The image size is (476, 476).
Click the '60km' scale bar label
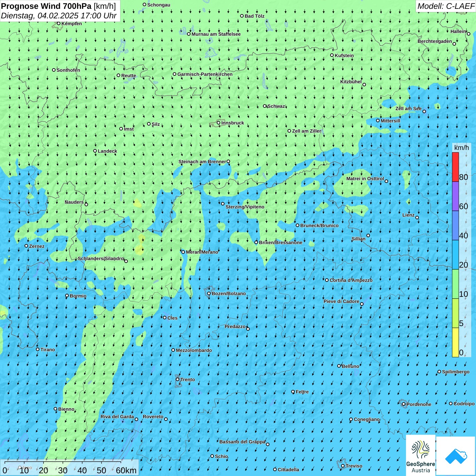coord(126,470)
